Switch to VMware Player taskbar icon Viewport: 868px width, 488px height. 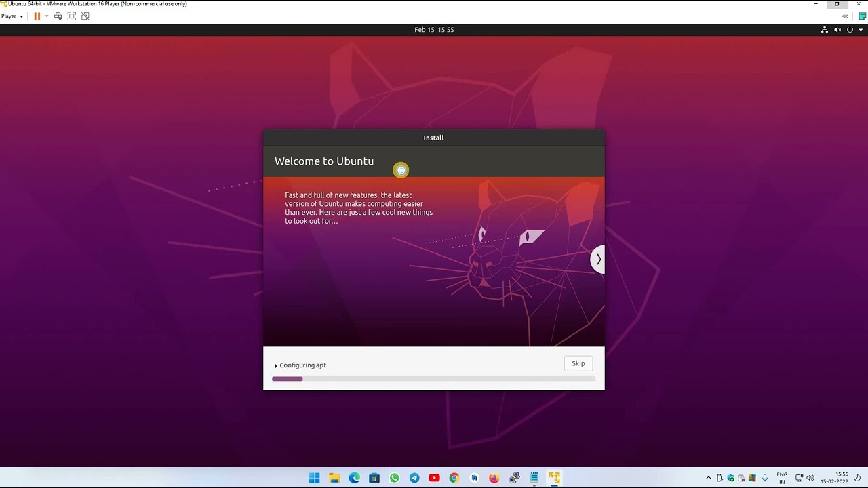click(554, 478)
